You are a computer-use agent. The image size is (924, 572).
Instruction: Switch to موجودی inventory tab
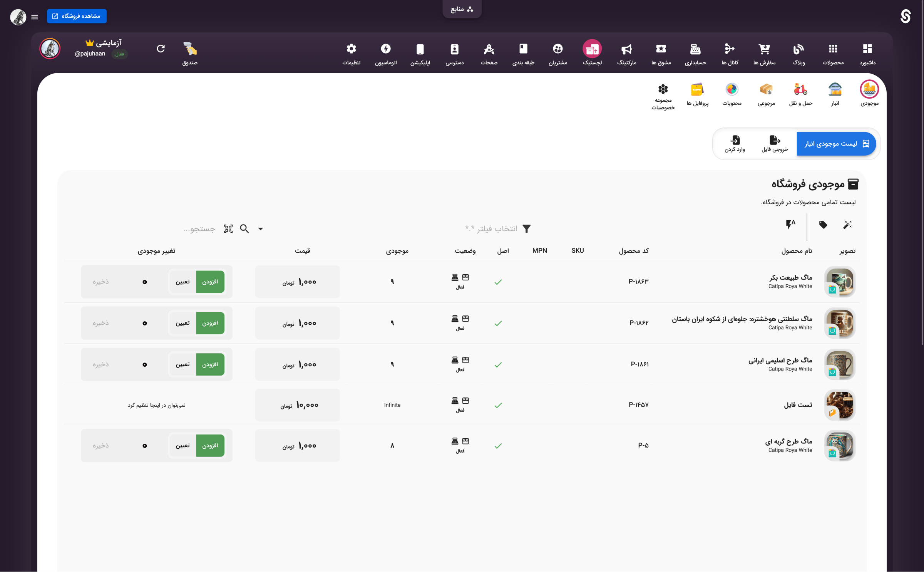click(869, 94)
